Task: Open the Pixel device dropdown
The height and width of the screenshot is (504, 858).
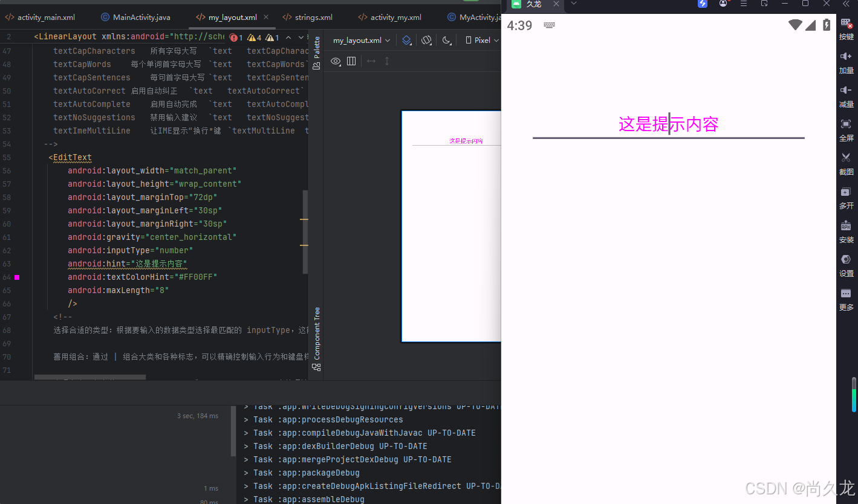Action: pyautogui.click(x=482, y=40)
